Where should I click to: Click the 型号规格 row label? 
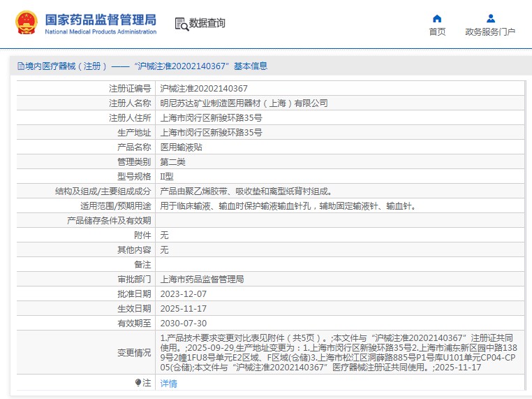[x=134, y=177]
